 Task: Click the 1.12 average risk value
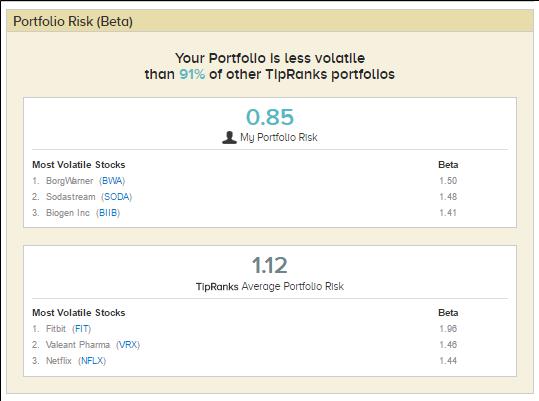(270, 265)
